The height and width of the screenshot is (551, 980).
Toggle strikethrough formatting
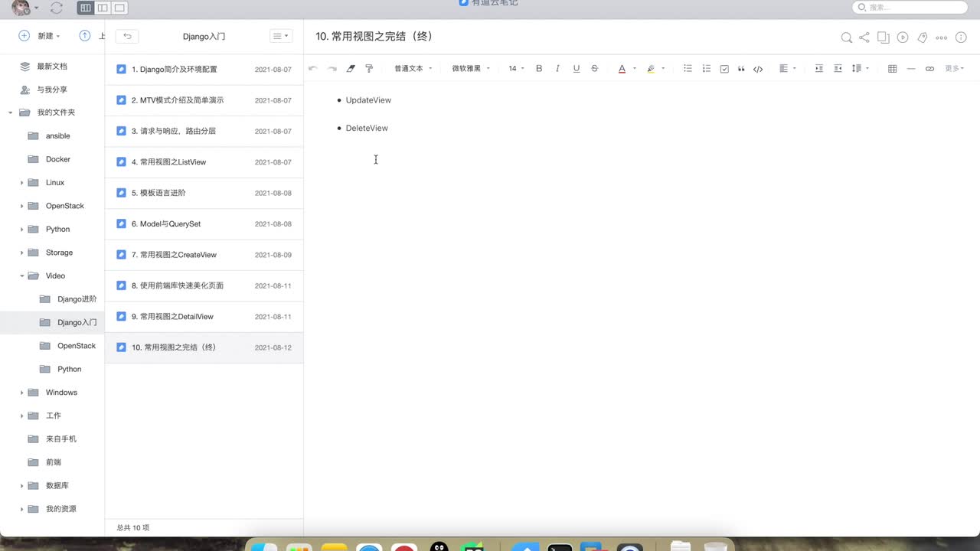coord(595,68)
